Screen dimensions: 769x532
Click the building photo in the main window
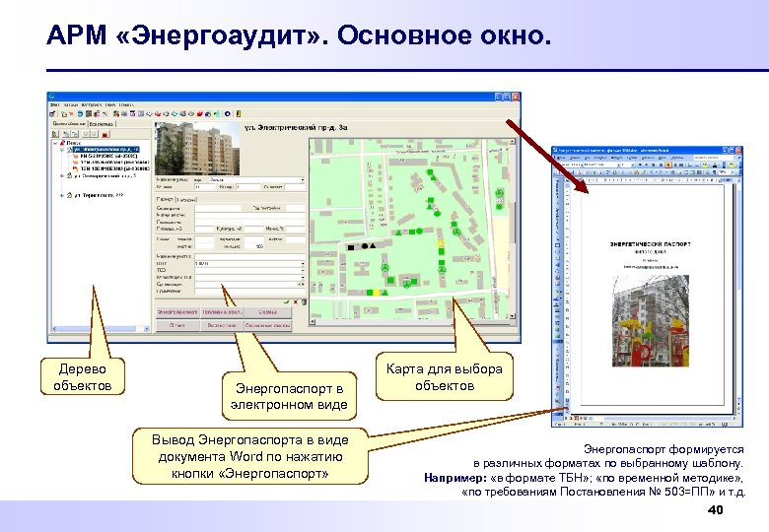(x=197, y=149)
